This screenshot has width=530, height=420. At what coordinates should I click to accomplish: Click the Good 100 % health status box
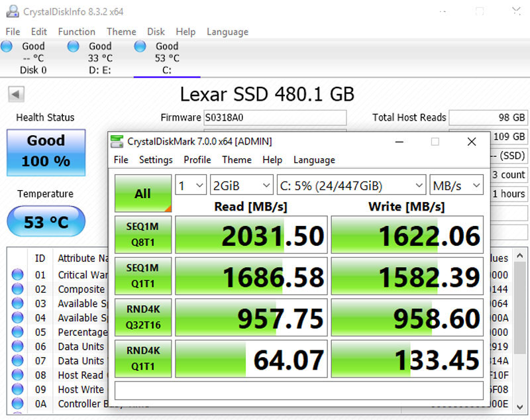click(x=46, y=152)
